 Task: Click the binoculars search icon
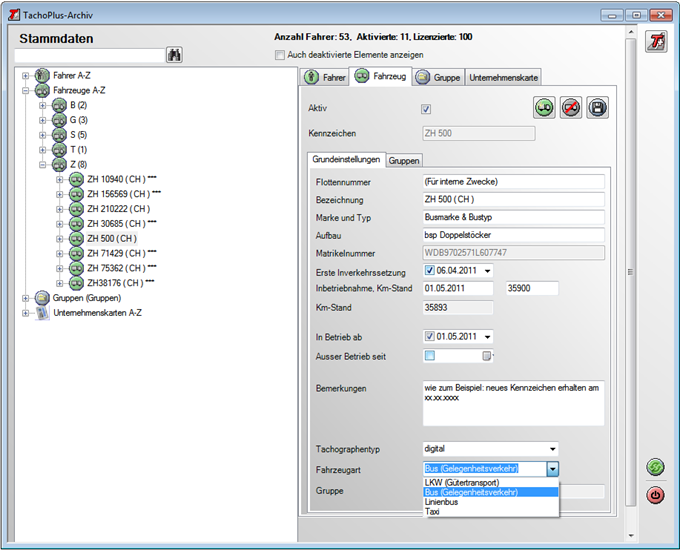click(x=174, y=55)
